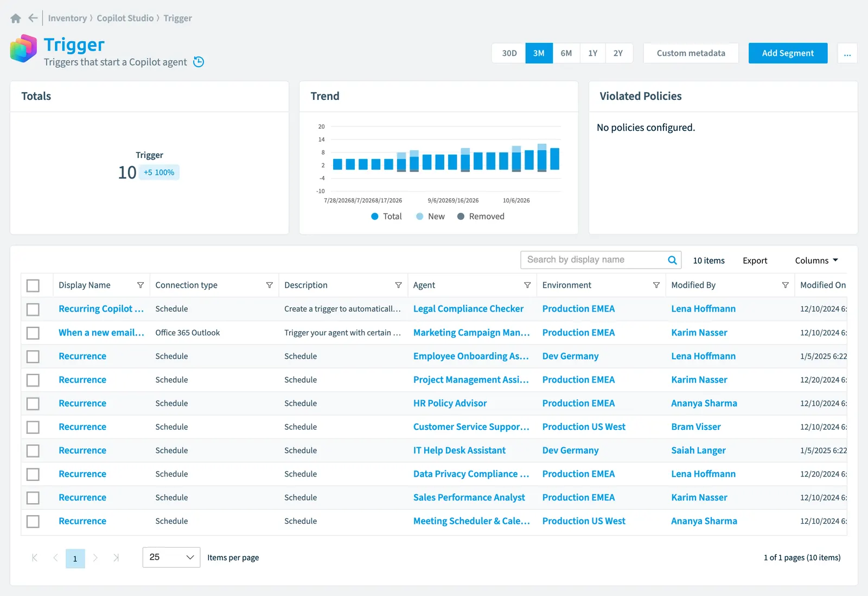The image size is (868, 596).
Task: Filter the Description column
Action: pyautogui.click(x=399, y=285)
